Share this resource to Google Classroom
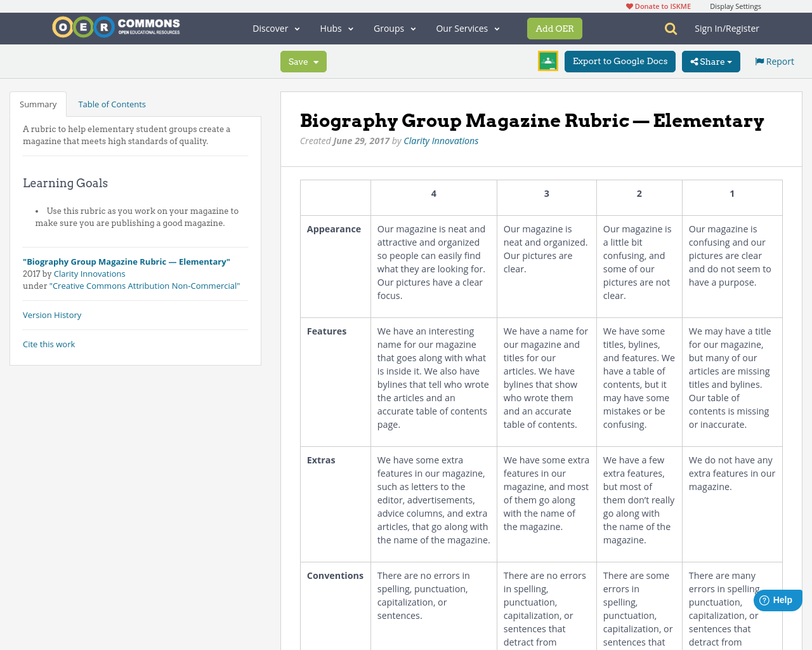 coord(547,60)
